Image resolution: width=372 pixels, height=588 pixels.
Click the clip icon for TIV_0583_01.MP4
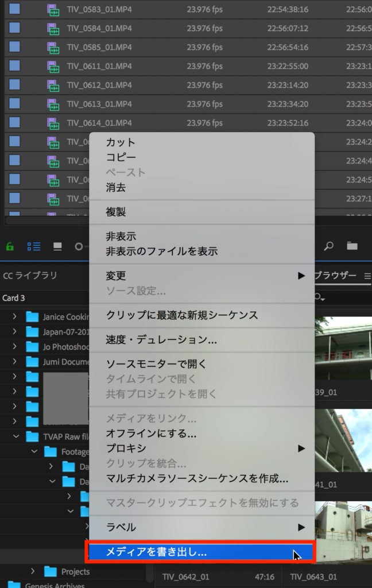(53, 10)
